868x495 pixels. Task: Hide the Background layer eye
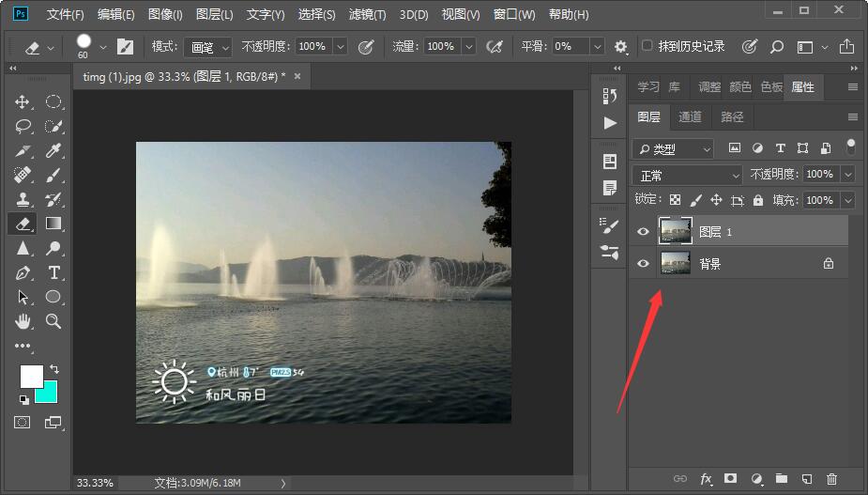[643, 264]
